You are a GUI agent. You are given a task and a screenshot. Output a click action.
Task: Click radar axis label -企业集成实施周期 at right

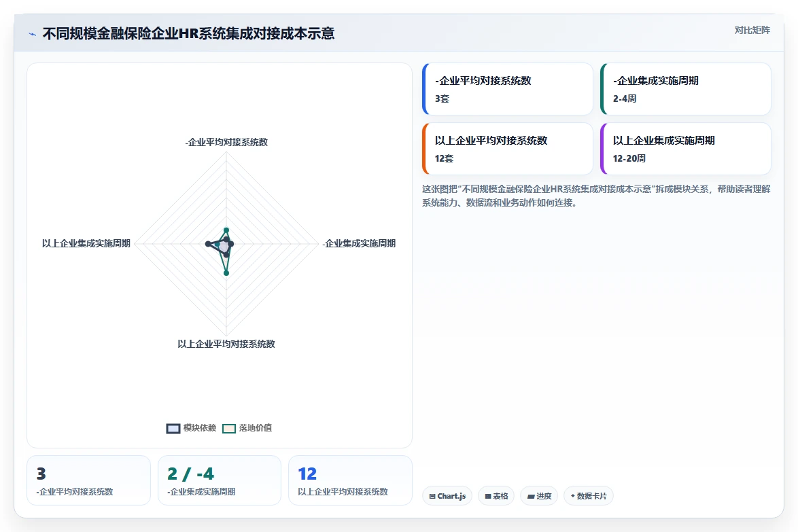click(359, 244)
